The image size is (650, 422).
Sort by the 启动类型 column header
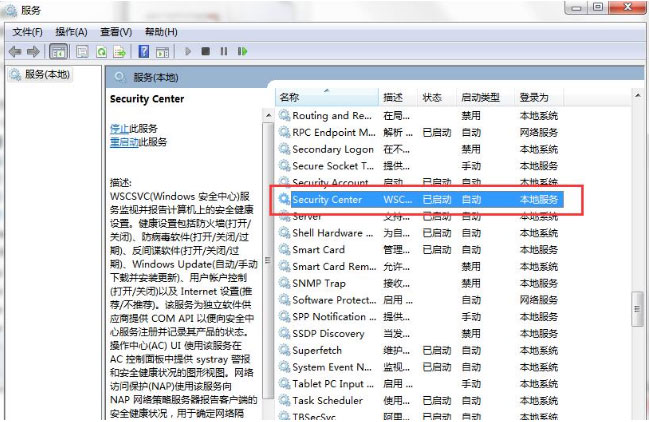pyautogui.click(x=485, y=97)
